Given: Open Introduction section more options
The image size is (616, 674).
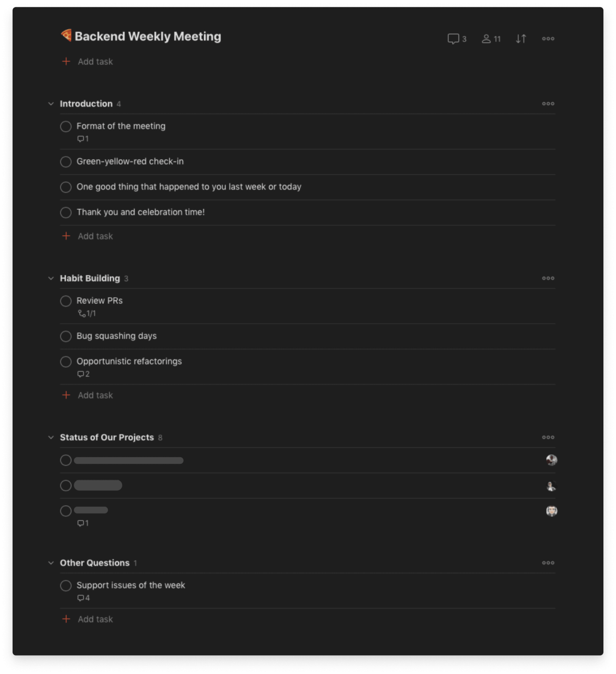Looking at the screenshot, I should pos(548,104).
